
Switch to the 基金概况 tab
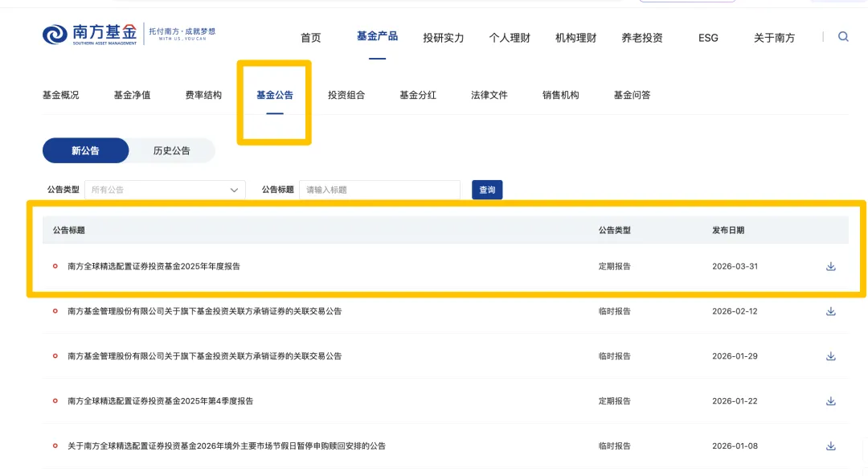(61, 95)
